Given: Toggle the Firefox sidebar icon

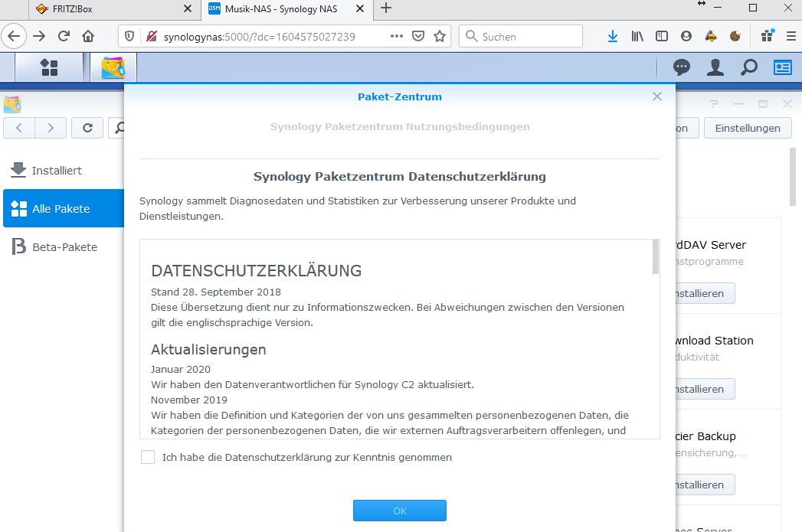Looking at the screenshot, I should (x=661, y=36).
